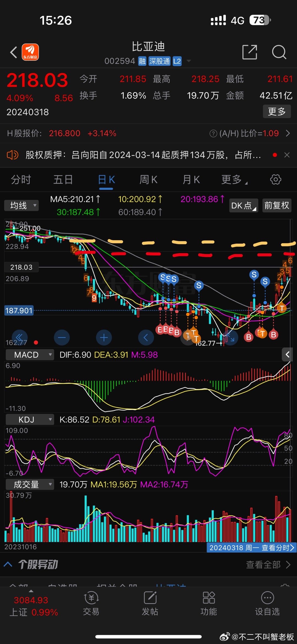
Task: Tap 发帖 post icon in bottom bar
Action: (150, 604)
